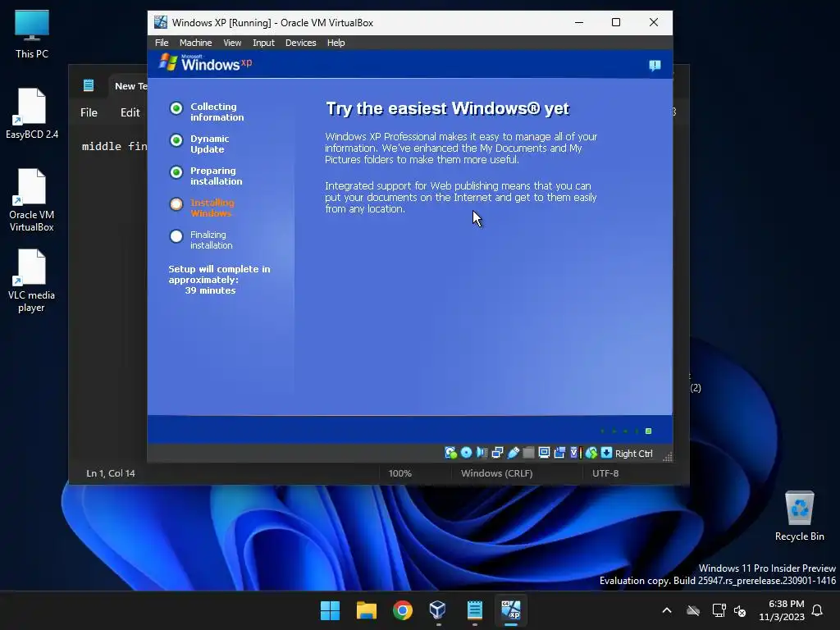The height and width of the screenshot is (630, 840).
Task: Select the Recycle Bin desktop icon
Action: [x=799, y=516]
